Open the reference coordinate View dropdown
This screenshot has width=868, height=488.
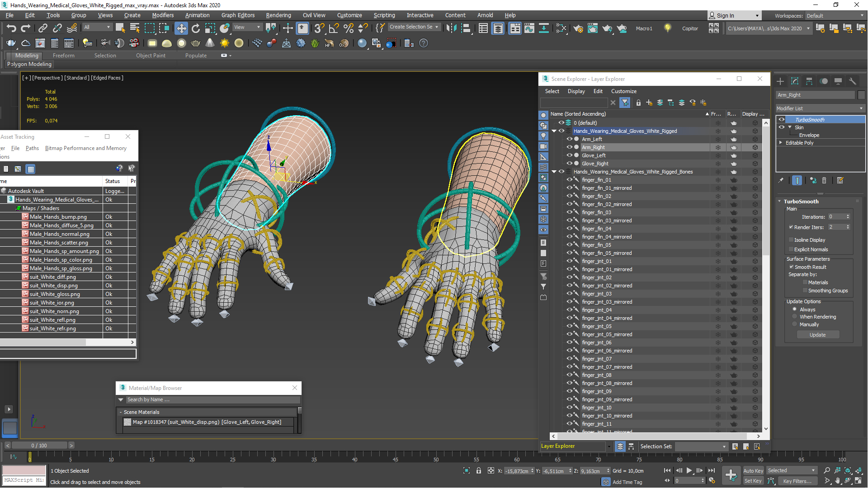coord(247,27)
